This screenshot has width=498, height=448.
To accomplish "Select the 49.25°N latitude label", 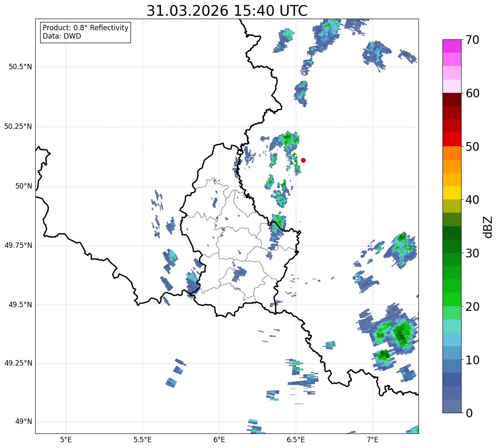I will 18,363.
